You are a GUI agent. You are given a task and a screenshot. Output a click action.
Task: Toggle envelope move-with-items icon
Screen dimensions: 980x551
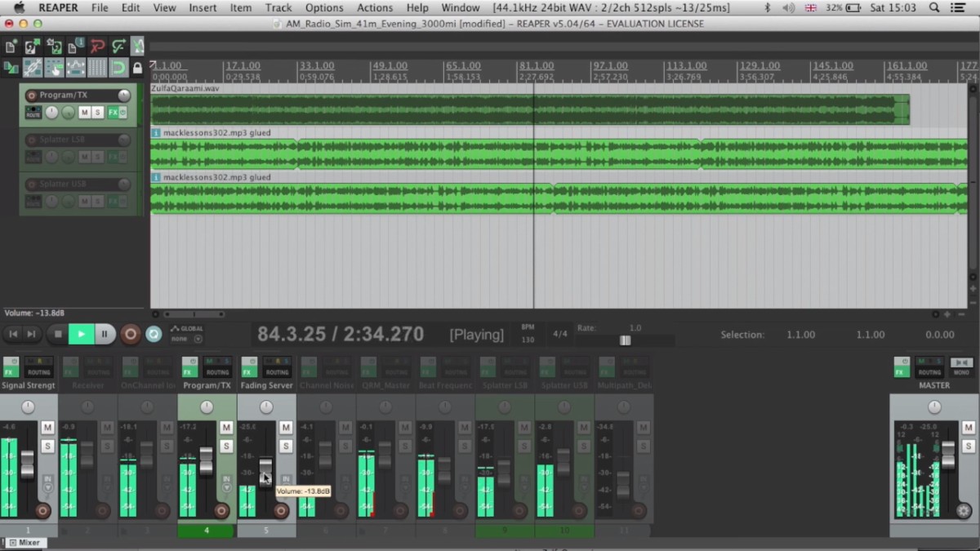click(75, 67)
